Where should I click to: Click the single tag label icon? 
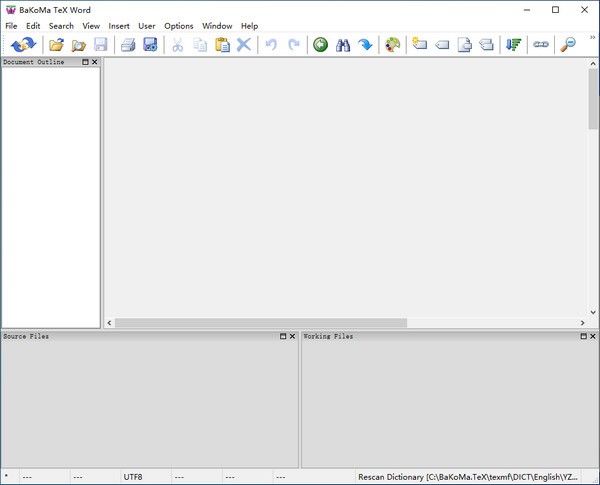pos(442,45)
